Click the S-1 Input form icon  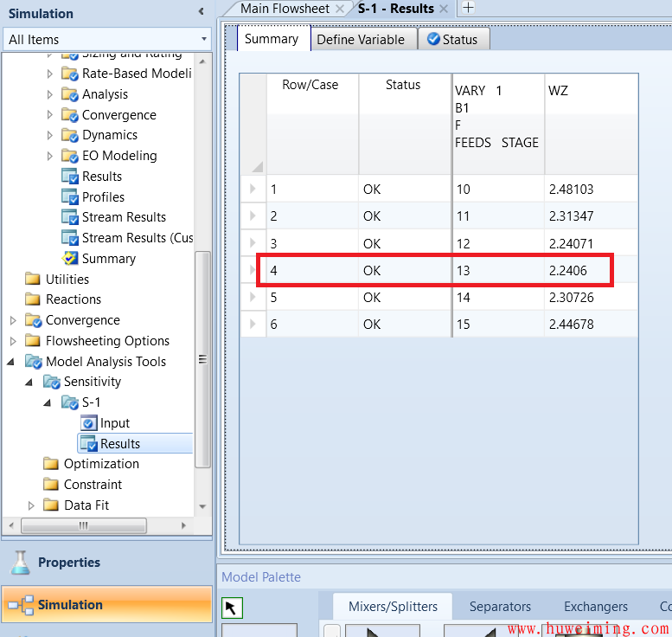coord(88,423)
